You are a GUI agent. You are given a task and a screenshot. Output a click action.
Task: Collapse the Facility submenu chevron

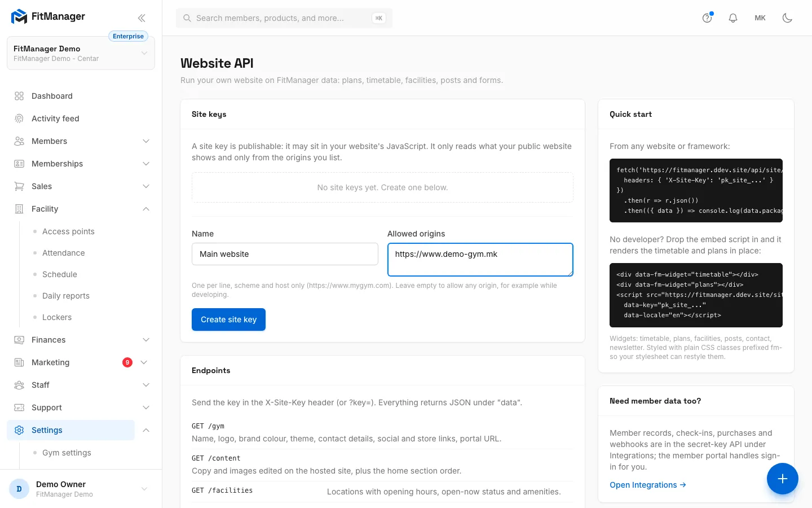tap(146, 209)
